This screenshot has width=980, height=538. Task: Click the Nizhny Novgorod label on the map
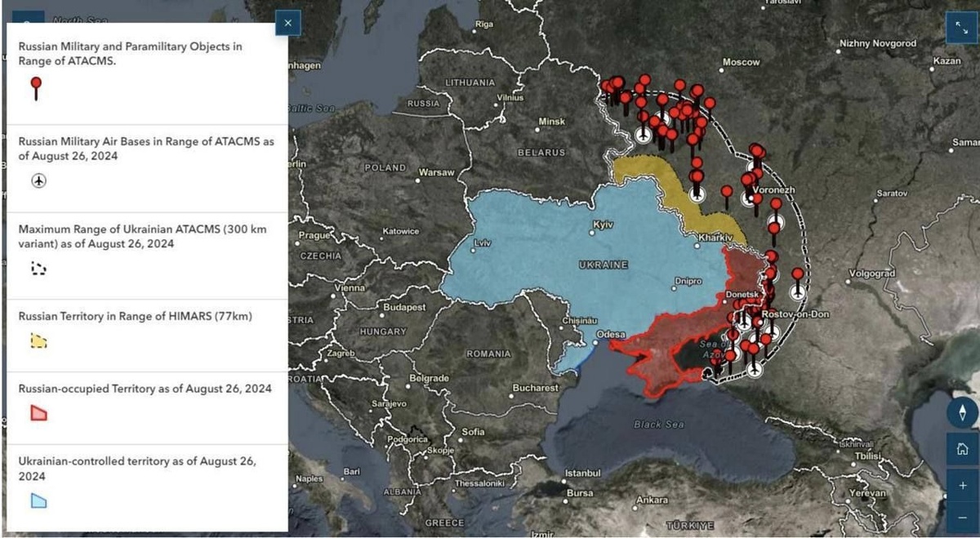tap(878, 43)
